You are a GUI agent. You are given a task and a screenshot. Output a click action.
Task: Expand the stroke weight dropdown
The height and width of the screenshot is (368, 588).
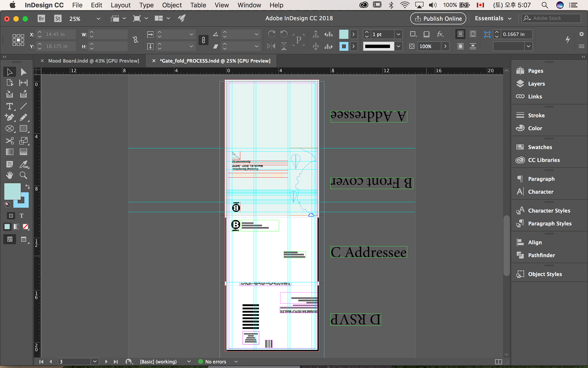click(x=398, y=34)
